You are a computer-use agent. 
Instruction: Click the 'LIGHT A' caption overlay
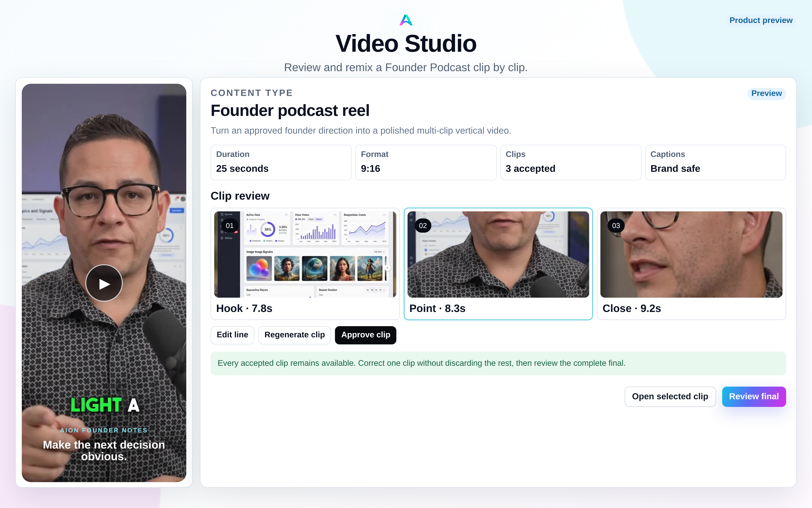tap(105, 405)
